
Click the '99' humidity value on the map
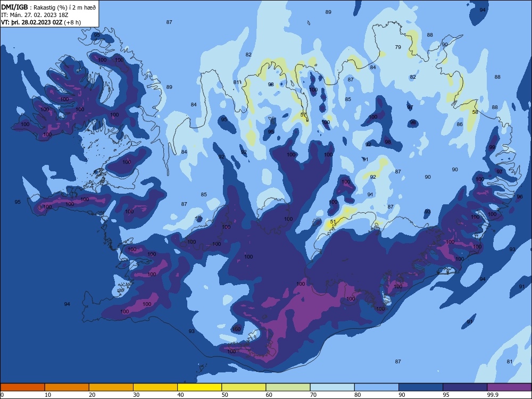[492, 147]
